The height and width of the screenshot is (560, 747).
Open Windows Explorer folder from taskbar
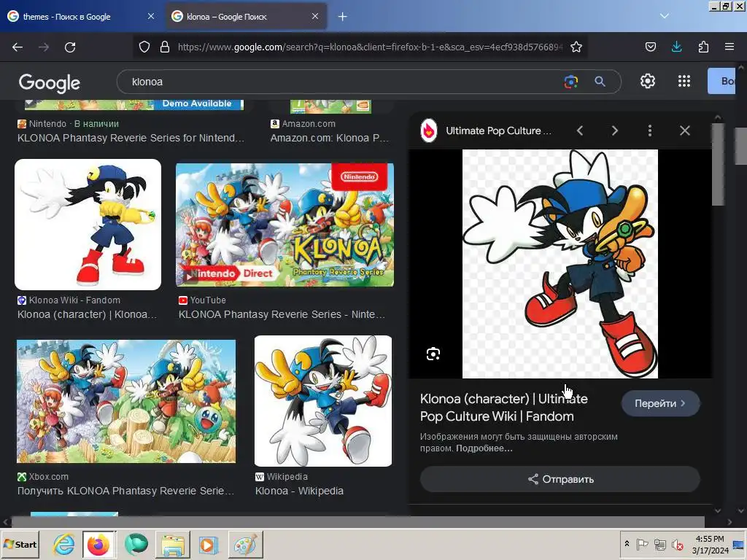tap(172, 544)
